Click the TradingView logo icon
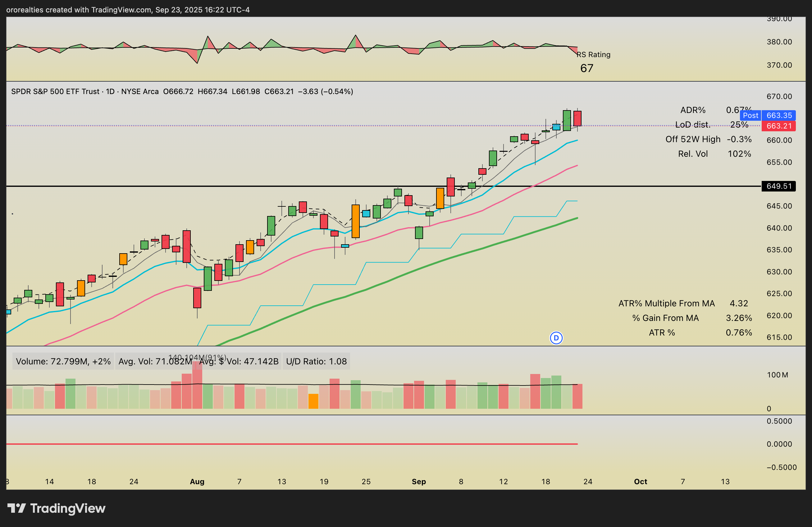Viewport: 812px width, 527px height. (x=16, y=508)
